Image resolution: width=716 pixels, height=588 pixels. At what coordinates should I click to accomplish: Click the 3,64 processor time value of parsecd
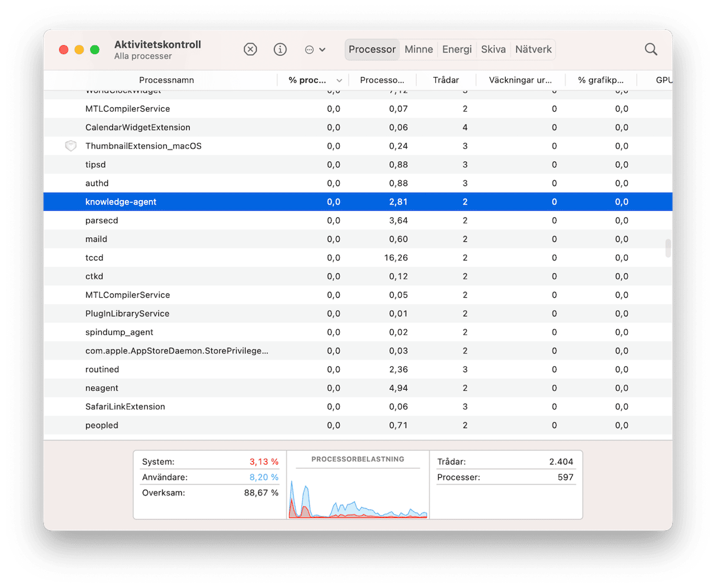tap(399, 221)
